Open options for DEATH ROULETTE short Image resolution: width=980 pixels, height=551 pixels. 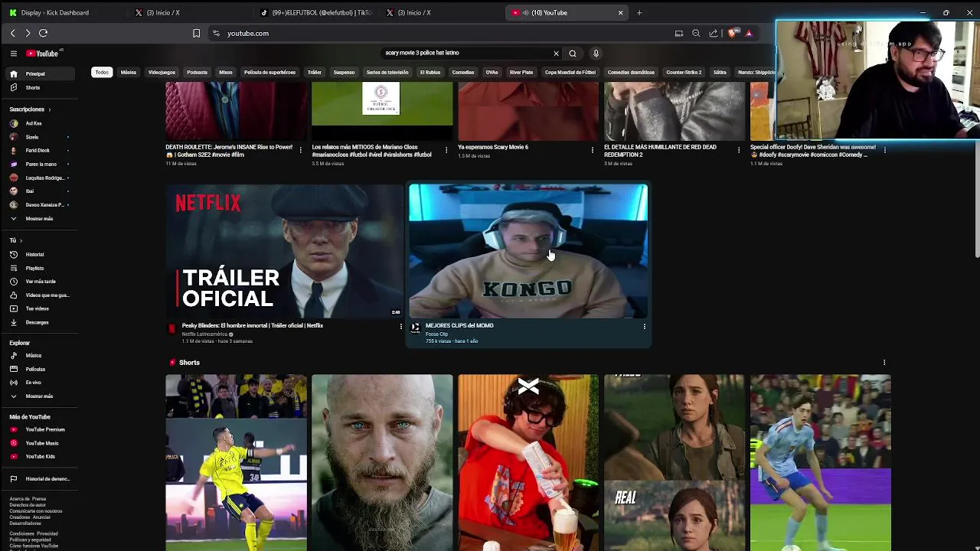[x=300, y=150]
